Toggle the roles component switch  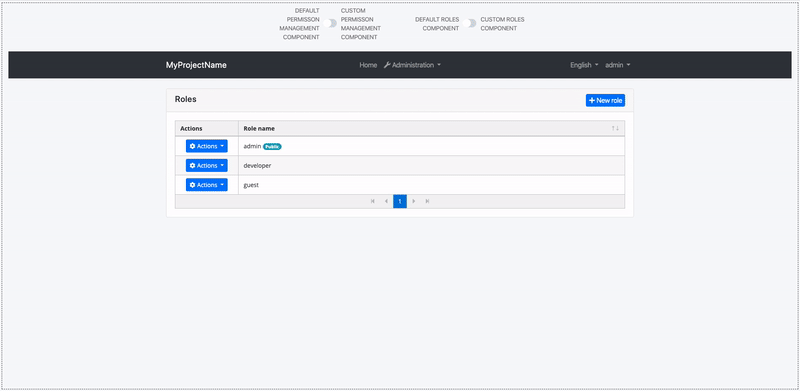coord(469,23)
